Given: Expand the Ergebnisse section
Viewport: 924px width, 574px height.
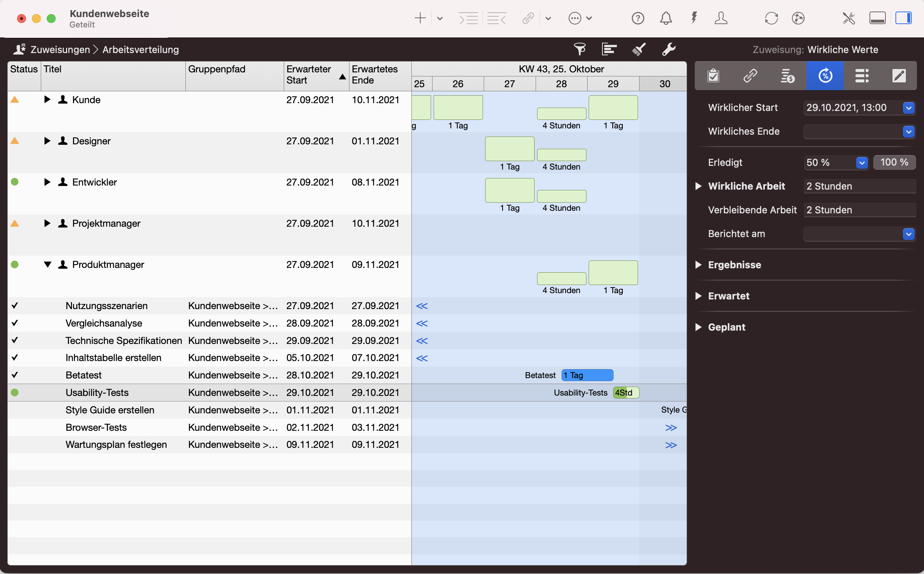Looking at the screenshot, I should (x=698, y=265).
